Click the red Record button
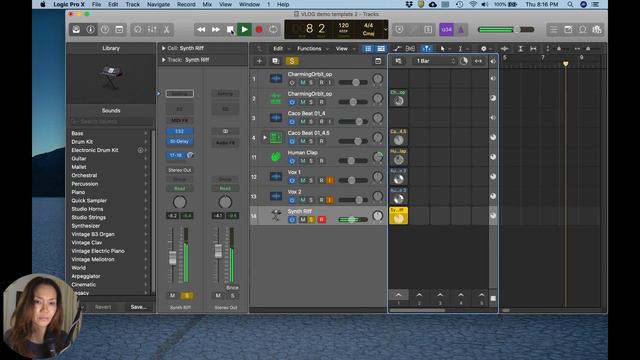This screenshot has width=640, height=360. (x=259, y=29)
